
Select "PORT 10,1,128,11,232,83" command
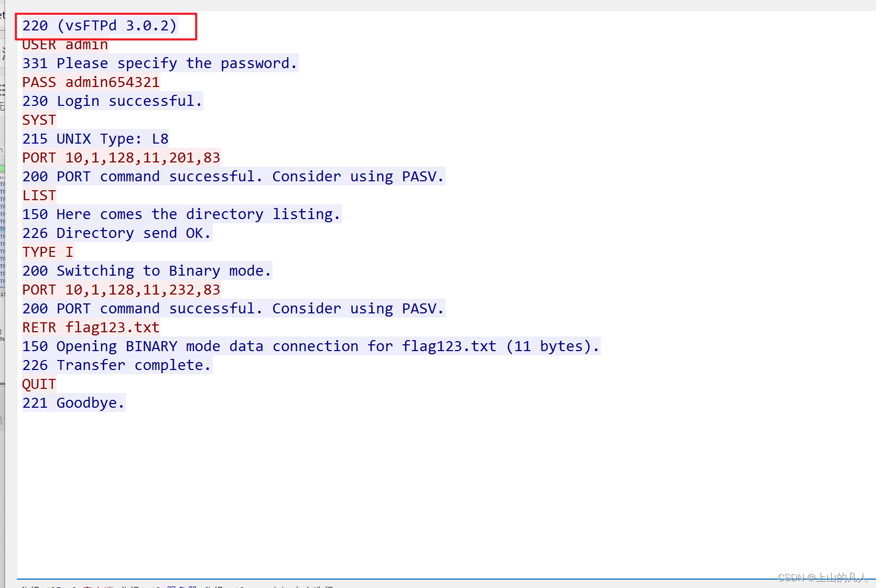121,290
